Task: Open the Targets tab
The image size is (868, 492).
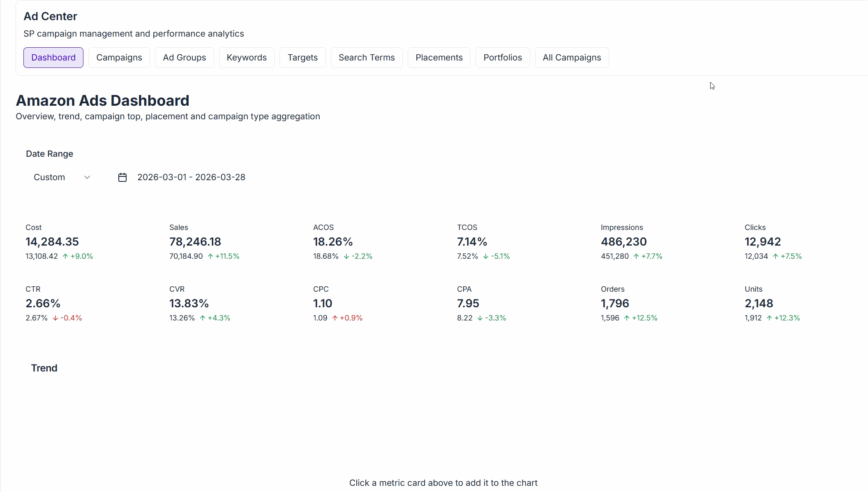Action: click(302, 58)
